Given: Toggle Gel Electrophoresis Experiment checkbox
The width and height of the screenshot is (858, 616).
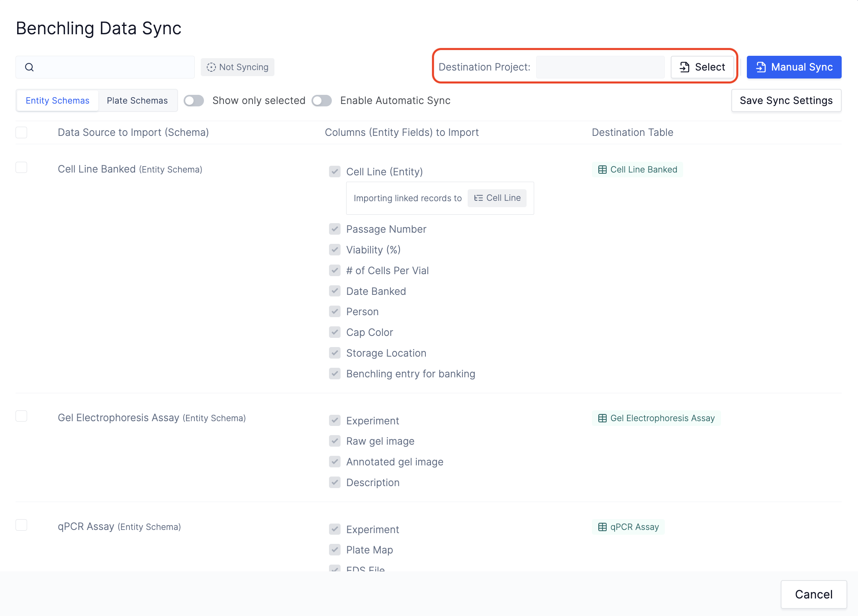Looking at the screenshot, I should [335, 421].
